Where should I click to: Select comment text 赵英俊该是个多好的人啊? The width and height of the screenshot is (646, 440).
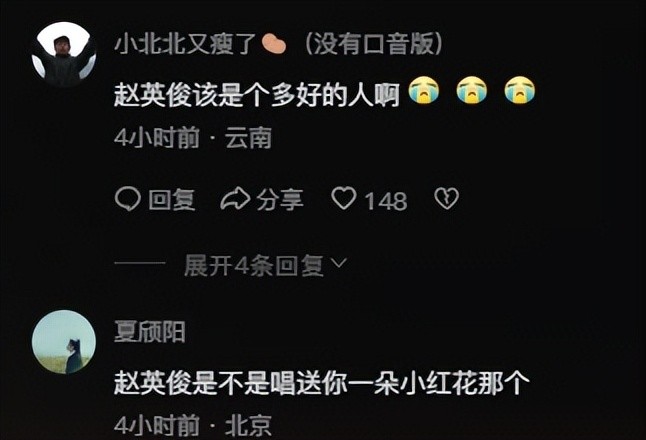[x=257, y=96]
